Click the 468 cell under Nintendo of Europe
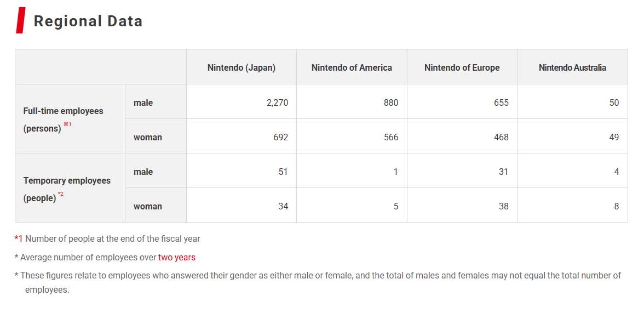The width and height of the screenshot is (644, 313). [x=462, y=136]
